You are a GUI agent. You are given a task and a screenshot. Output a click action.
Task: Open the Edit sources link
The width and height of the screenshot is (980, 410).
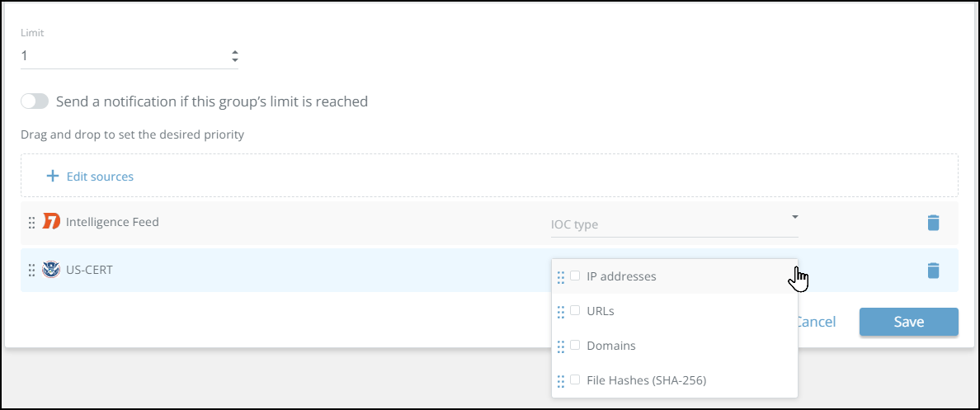(99, 177)
